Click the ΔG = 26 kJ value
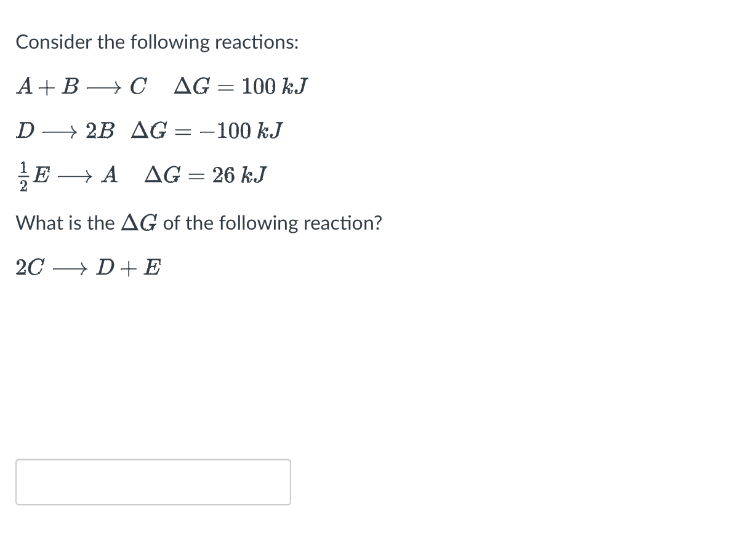Image resolution: width=756 pixels, height=535 pixels. tap(205, 174)
